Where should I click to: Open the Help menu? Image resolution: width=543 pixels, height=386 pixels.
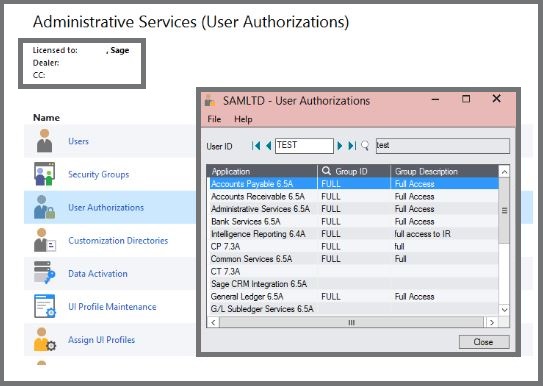tap(243, 119)
